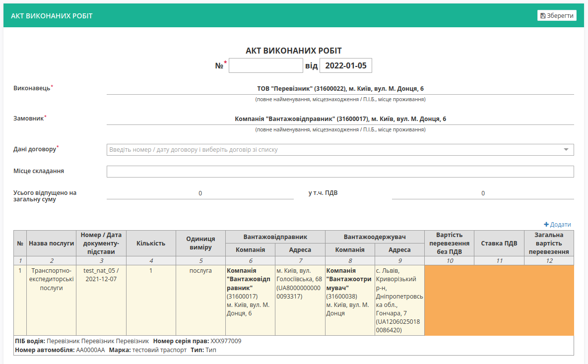Click license number XXX977009
588x364 pixels.
click(x=226, y=341)
